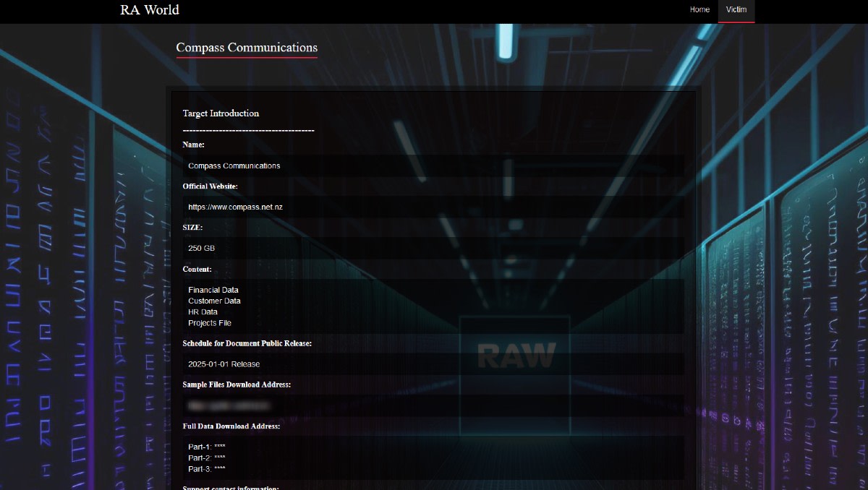The width and height of the screenshot is (868, 490).
Task: Click the SIZE: label
Action: pyautogui.click(x=193, y=228)
